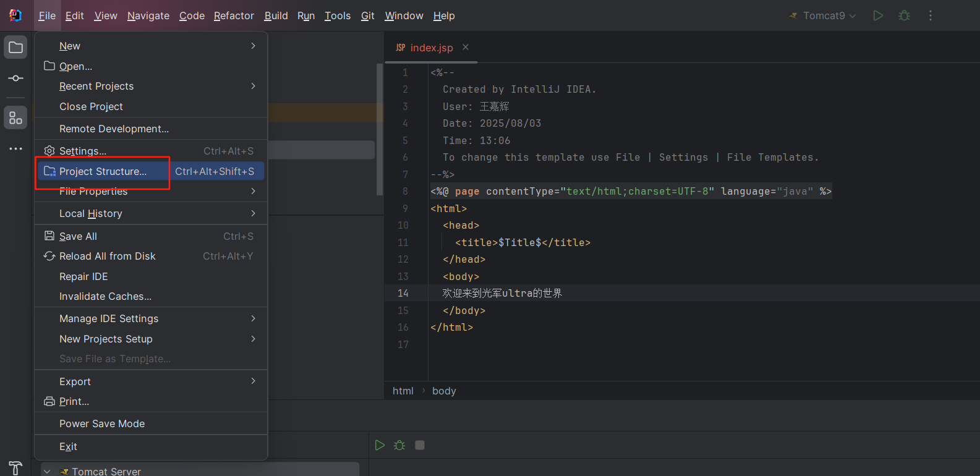980x476 pixels.
Task: Click the $Title$ text in editor
Action: (x=520, y=242)
